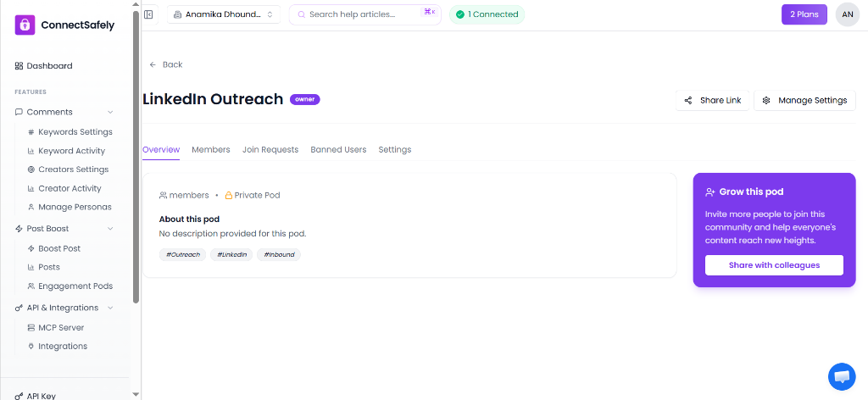868x400 pixels.
Task: Open Keyword Activity in sidebar
Action: point(70,151)
